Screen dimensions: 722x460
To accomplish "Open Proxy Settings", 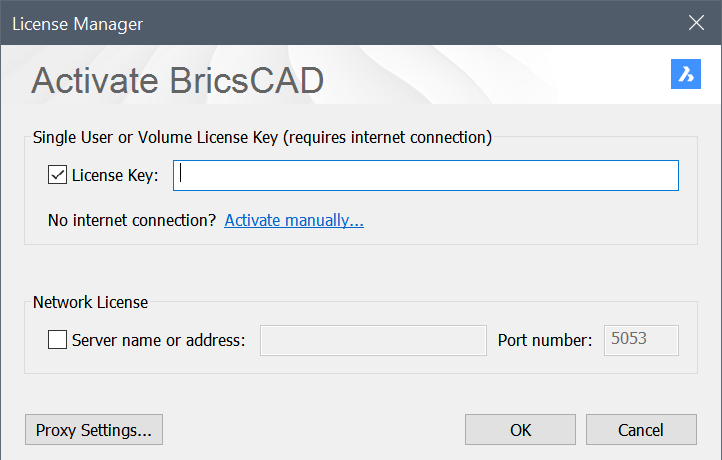I will click(x=94, y=430).
